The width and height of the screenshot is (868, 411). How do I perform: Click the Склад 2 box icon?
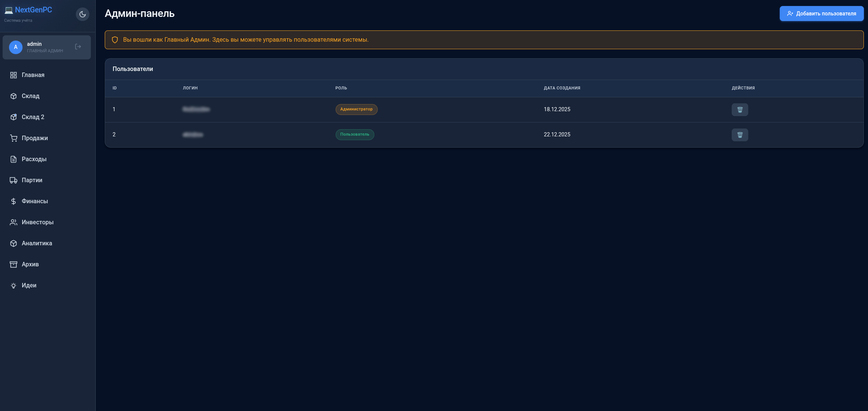(x=14, y=117)
